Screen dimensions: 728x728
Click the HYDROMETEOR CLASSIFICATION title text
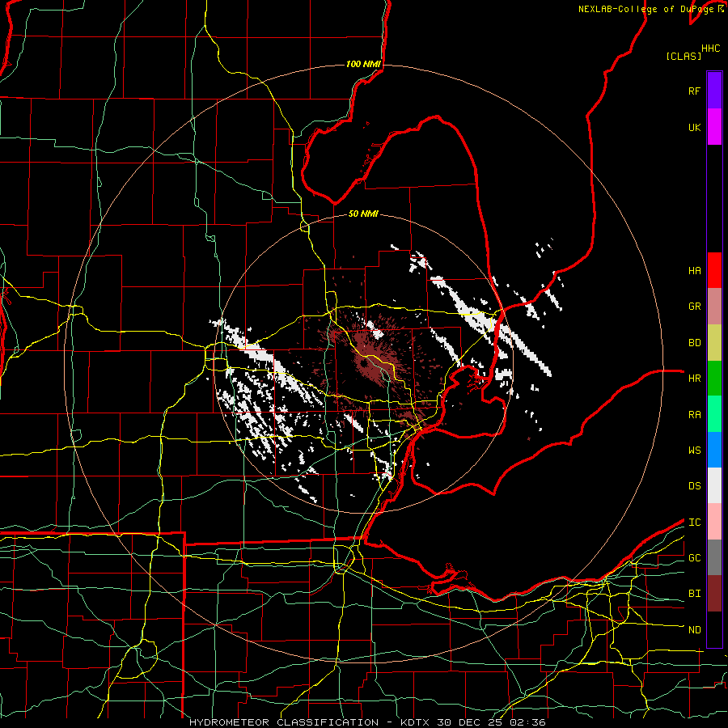point(284,722)
